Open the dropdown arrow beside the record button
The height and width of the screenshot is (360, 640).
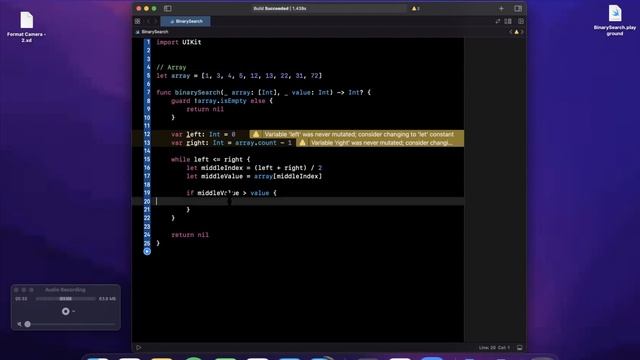(73, 311)
